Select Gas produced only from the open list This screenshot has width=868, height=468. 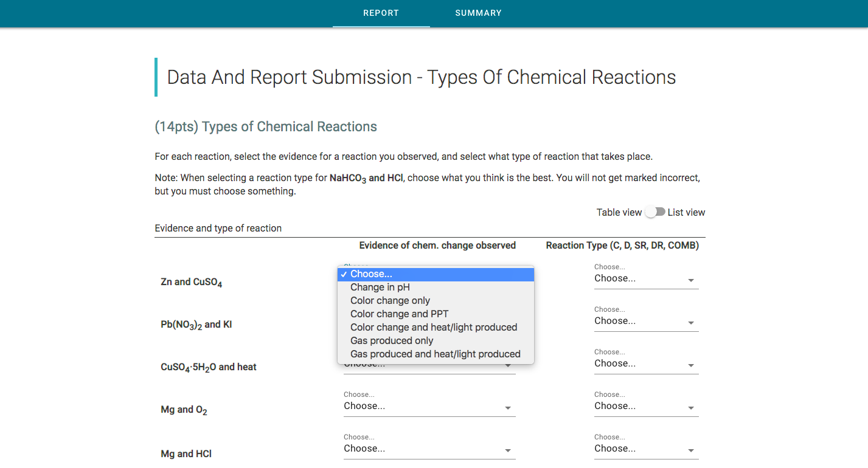391,340
